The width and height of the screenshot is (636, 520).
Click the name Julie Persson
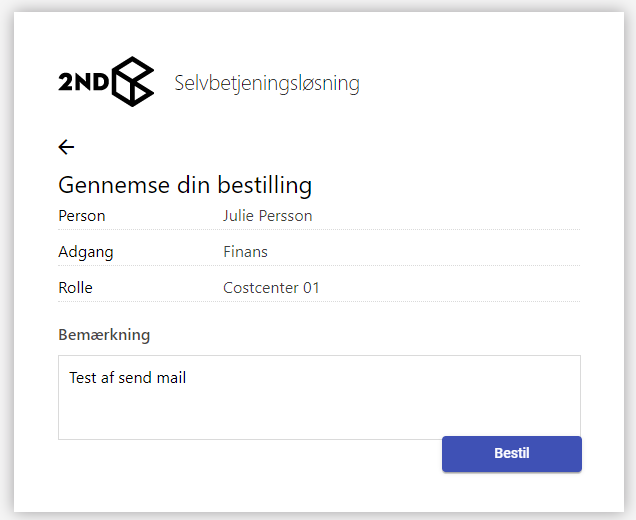click(267, 216)
